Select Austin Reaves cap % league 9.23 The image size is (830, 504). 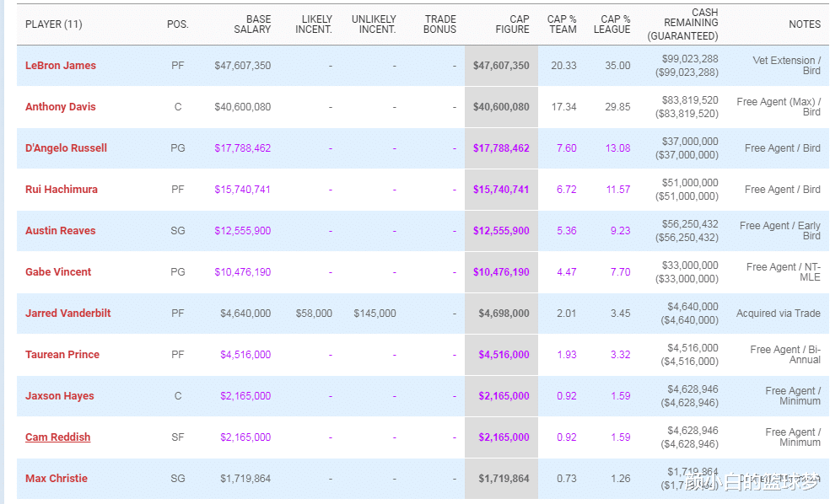click(620, 231)
